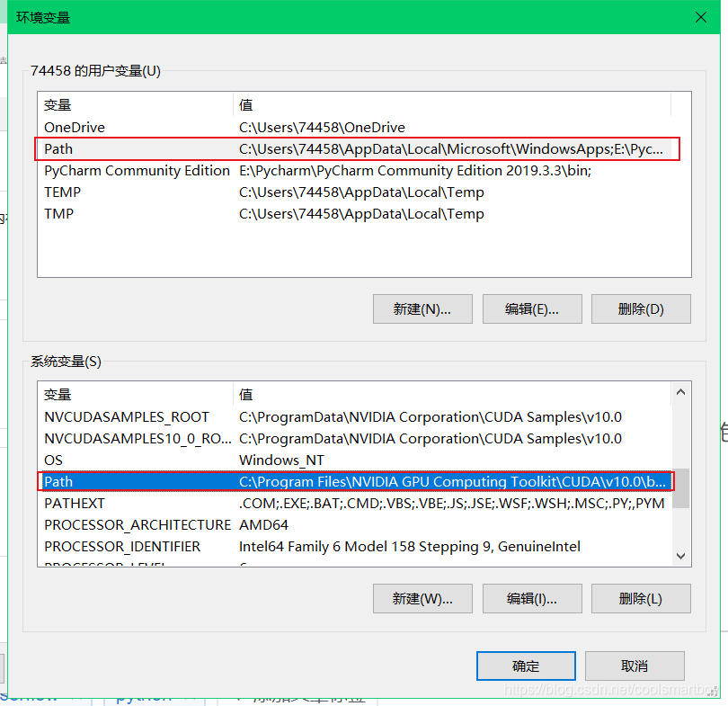728x706 pixels.
Task: Select TMP user variable row
Action: (x=355, y=214)
